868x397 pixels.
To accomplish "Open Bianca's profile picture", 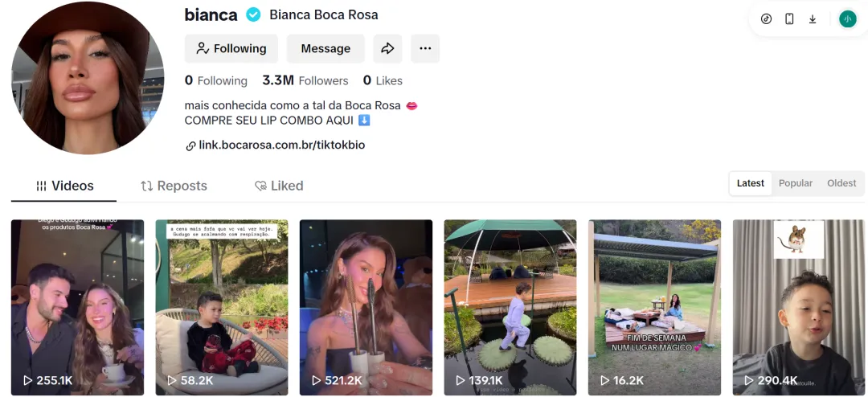I will coord(88,78).
